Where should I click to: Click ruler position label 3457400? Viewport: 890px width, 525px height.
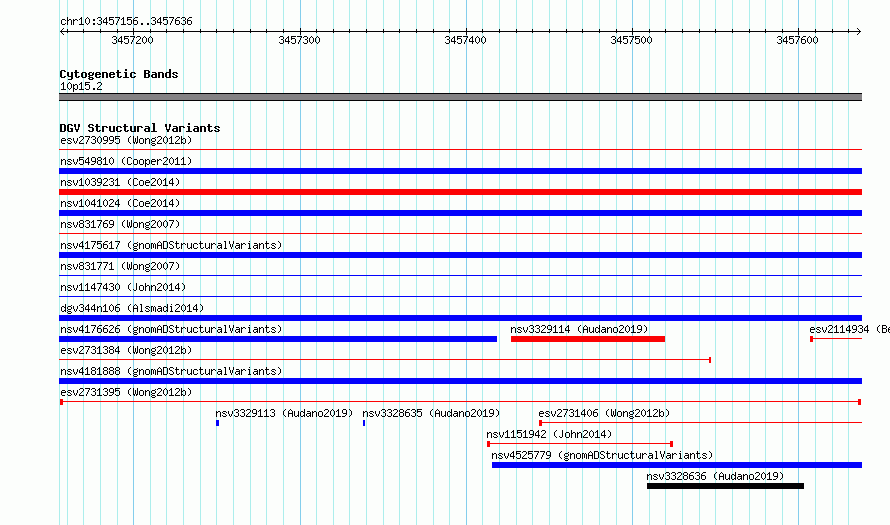coord(465,40)
